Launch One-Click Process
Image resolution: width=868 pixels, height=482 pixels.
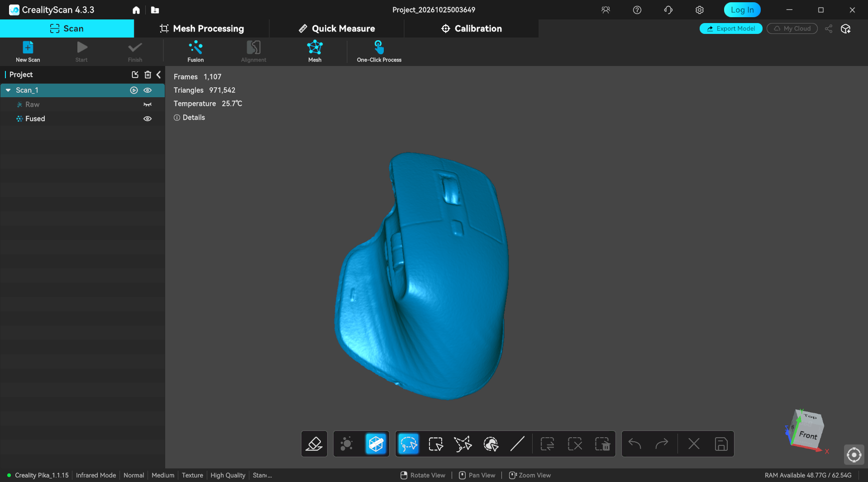(379, 51)
